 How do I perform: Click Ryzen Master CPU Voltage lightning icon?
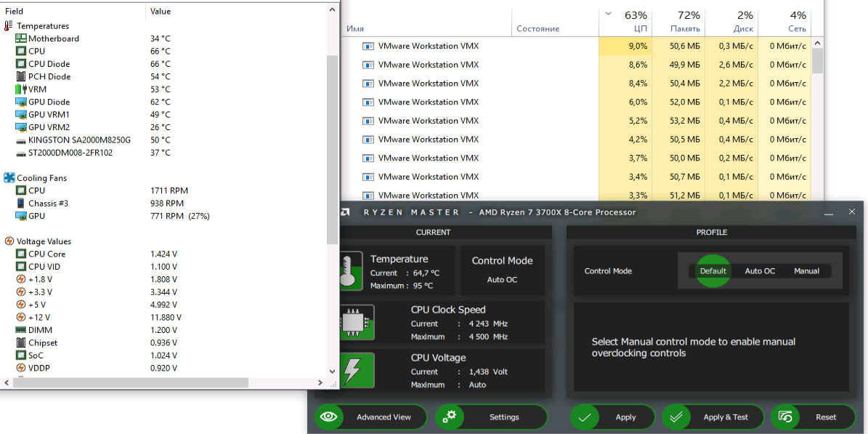[356, 370]
